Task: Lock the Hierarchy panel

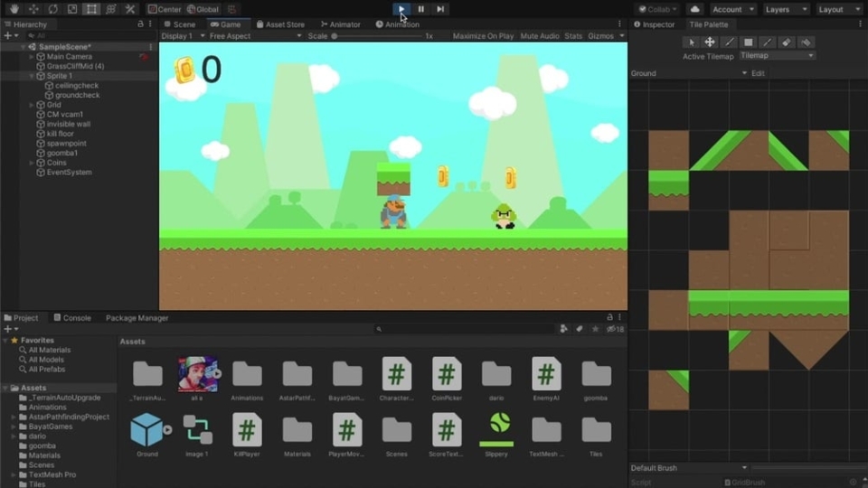Action: coord(140,23)
